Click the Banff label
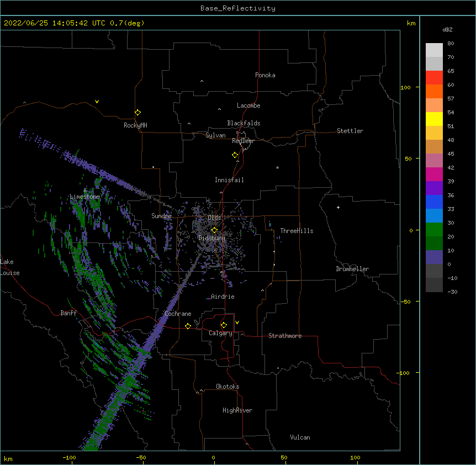476x465 pixels. 68,313
